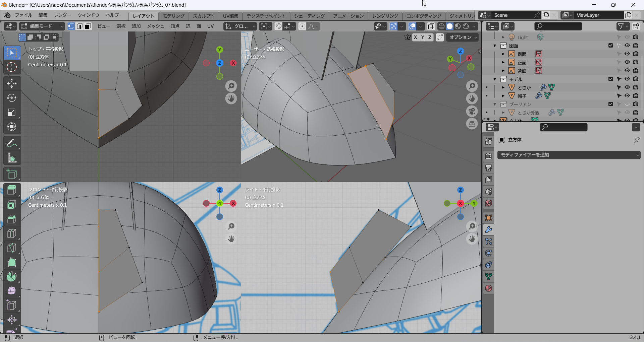Viewport: 644px width, 342px height.
Task: Click the camera view icon in perspective viewport
Action: 472,111
